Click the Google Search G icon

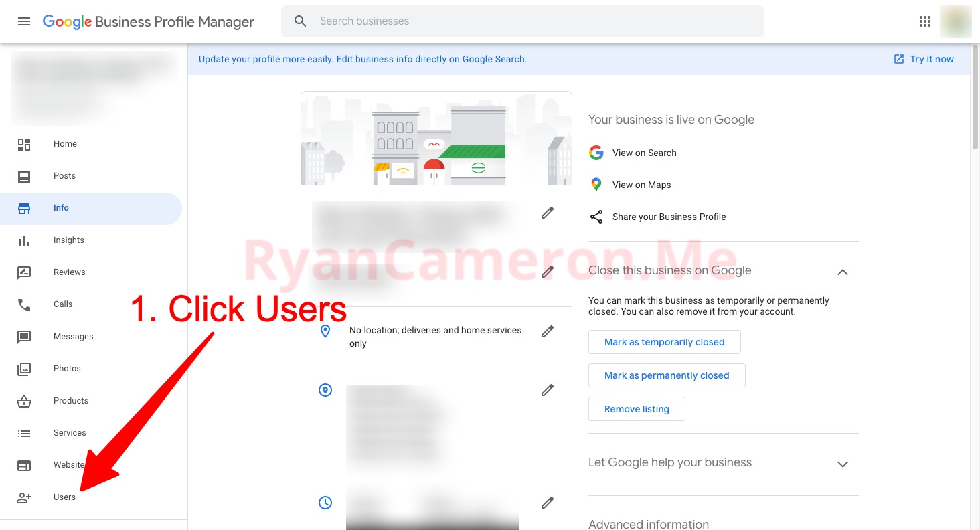(x=596, y=153)
